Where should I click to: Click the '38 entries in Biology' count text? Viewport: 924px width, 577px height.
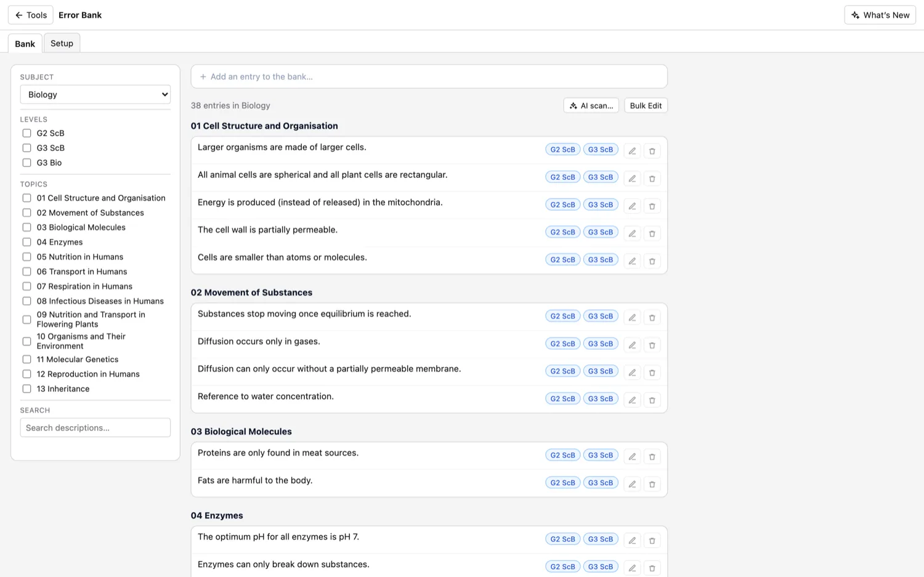(x=230, y=105)
